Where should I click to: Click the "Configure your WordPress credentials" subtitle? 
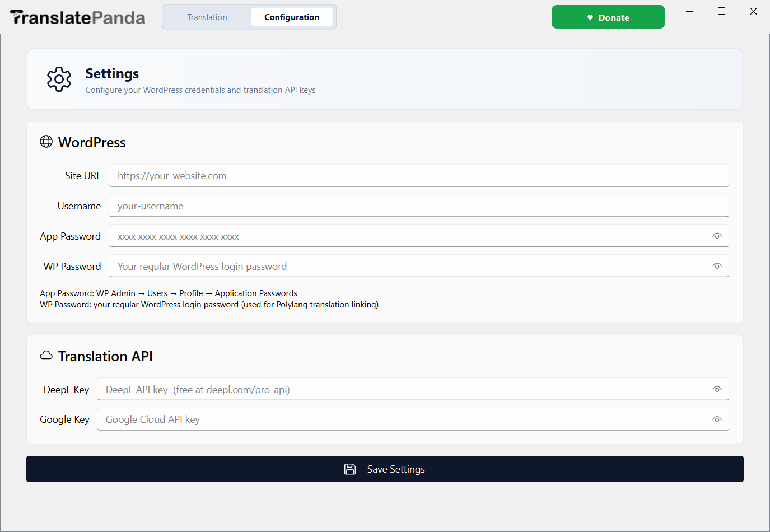tap(200, 90)
